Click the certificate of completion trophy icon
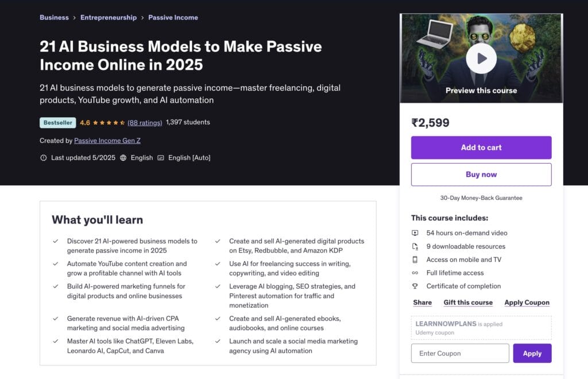The width and height of the screenshot is (588, 379). tap(415, 286)
